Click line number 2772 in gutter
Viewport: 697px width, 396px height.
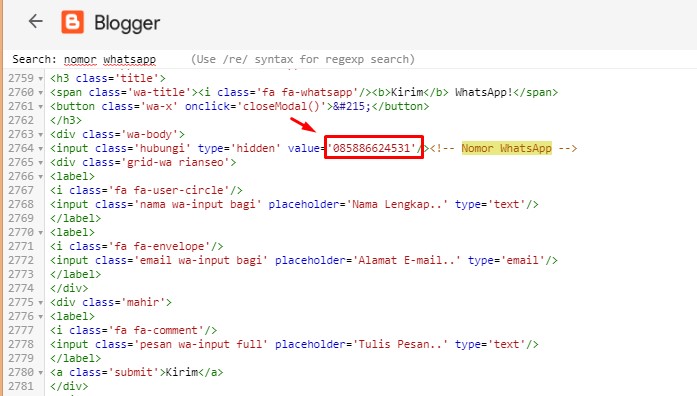pos(21,260)
